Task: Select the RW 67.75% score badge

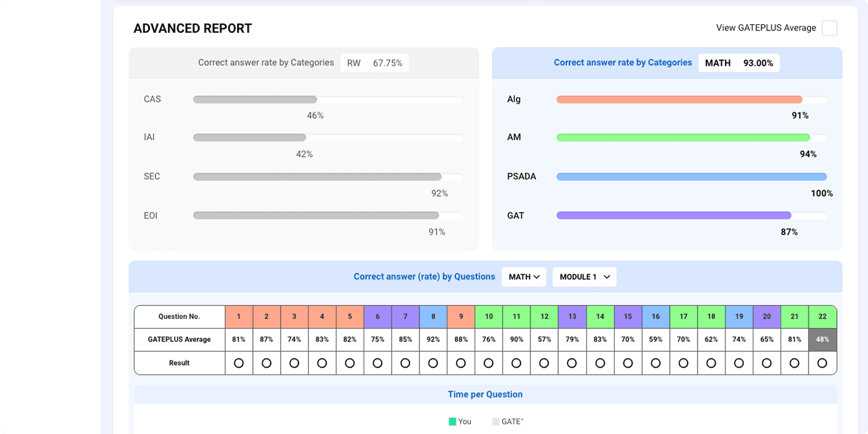Action: [374, 63]
